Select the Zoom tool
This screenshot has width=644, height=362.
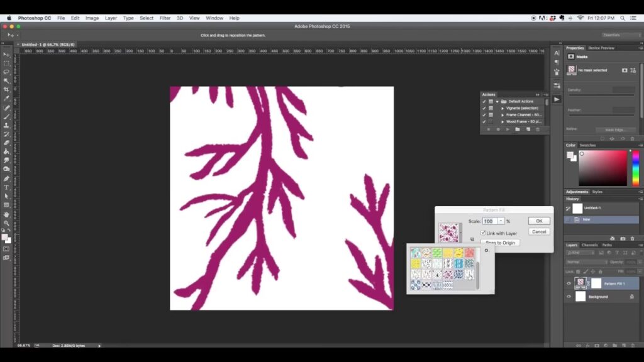click(x=6, y=223)
